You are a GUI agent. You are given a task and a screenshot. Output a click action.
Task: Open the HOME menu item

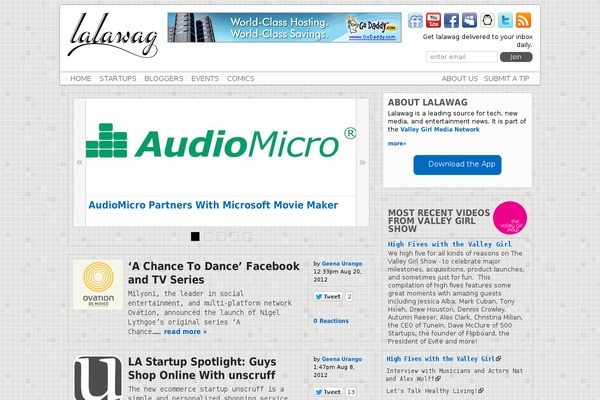tap(81, 78)
